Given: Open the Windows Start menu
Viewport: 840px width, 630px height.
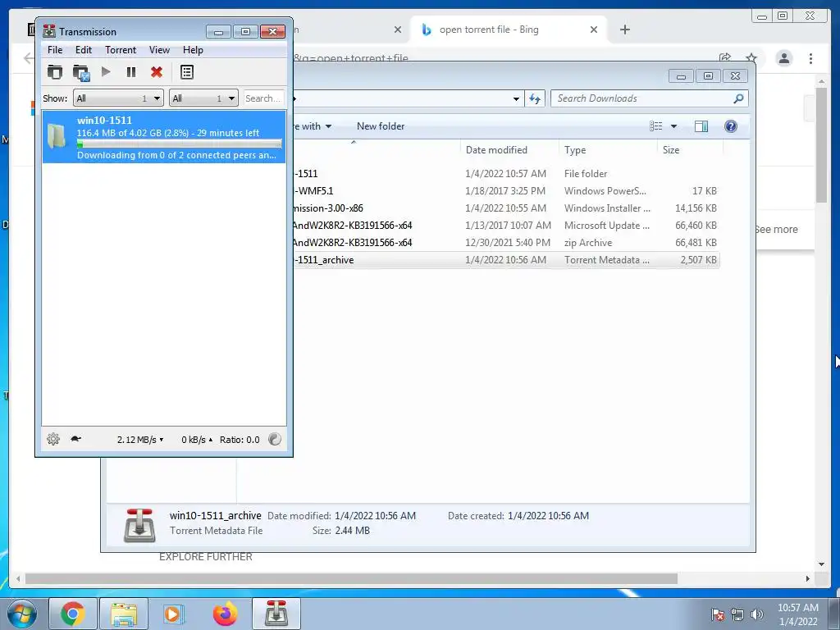Looking at the screenshot, I should point(22,614).
